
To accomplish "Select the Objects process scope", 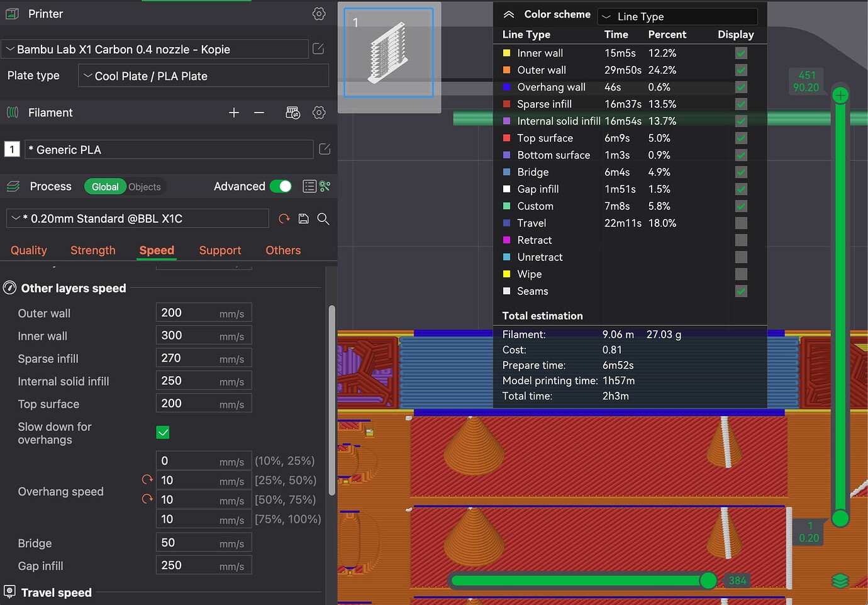I will pos(145,187).
